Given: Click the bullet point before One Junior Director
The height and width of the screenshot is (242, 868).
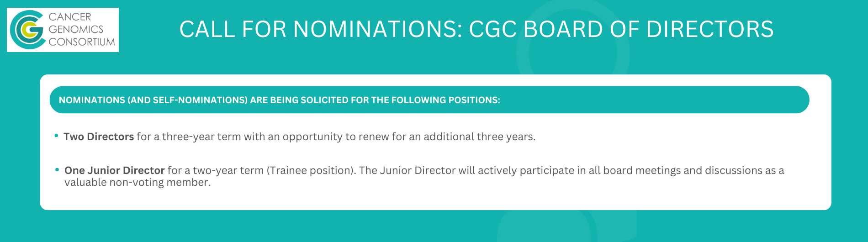Looking at the screenshot, I should tap(57, 169).
